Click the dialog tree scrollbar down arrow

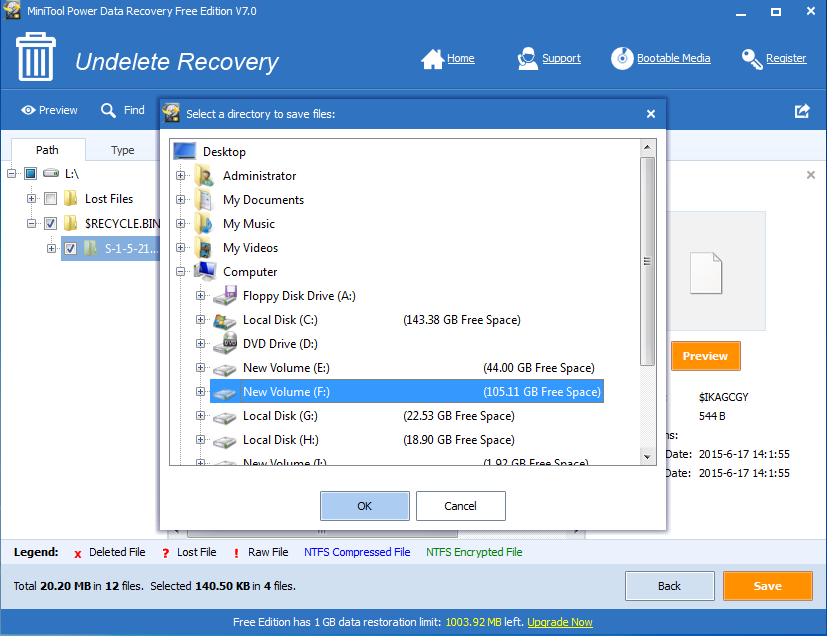(647, 457)
